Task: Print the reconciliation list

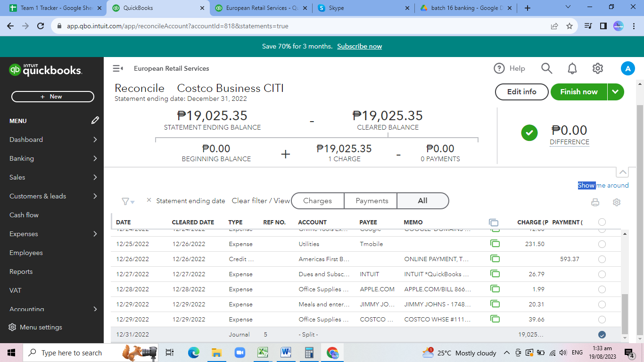Action: pos(595,202)
